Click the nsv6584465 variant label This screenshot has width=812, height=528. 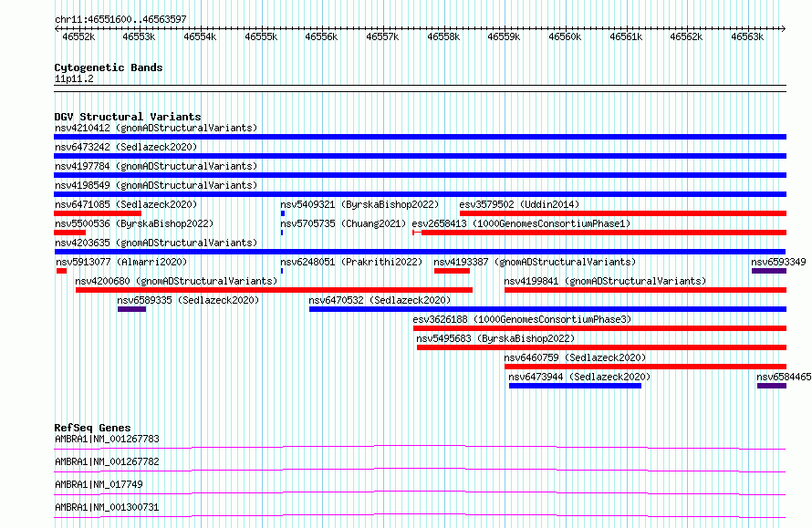pyautogui.click(x=784, y=377)
